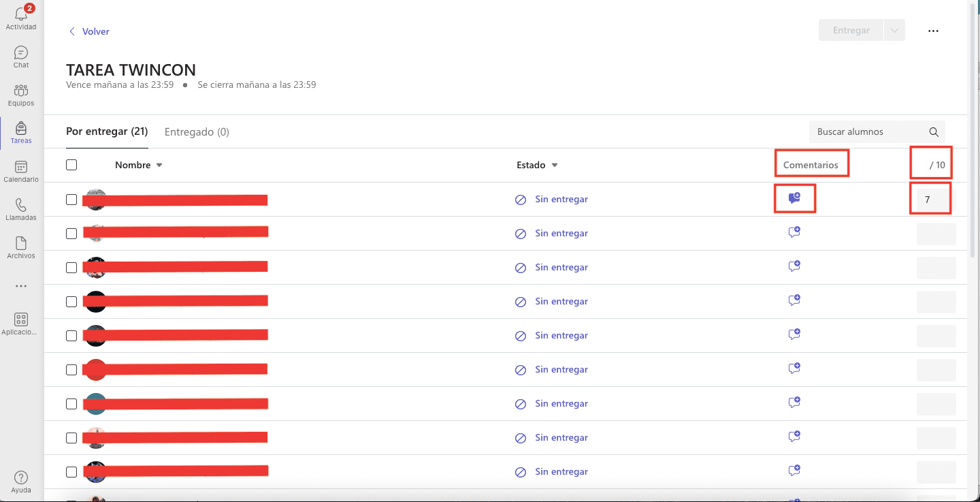Expand the Estado column filter arrow

pos(555,166)
